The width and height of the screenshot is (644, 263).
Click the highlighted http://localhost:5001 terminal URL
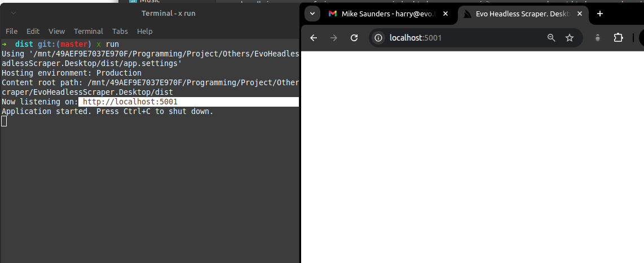tap(130, 102)
